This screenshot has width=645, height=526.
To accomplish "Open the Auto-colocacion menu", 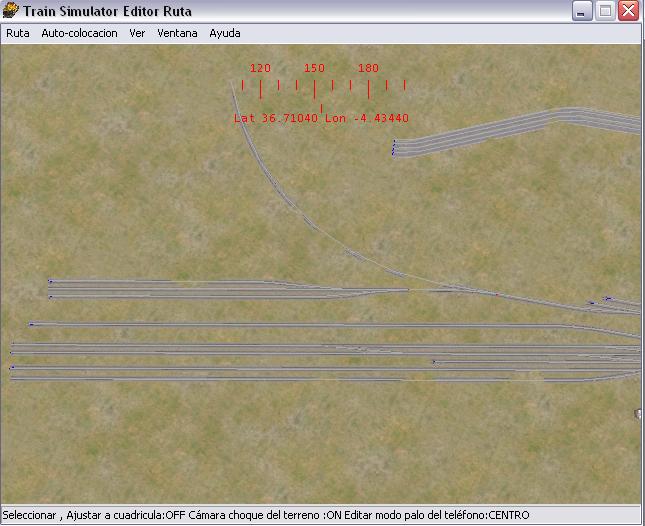I will click(79, 33).
